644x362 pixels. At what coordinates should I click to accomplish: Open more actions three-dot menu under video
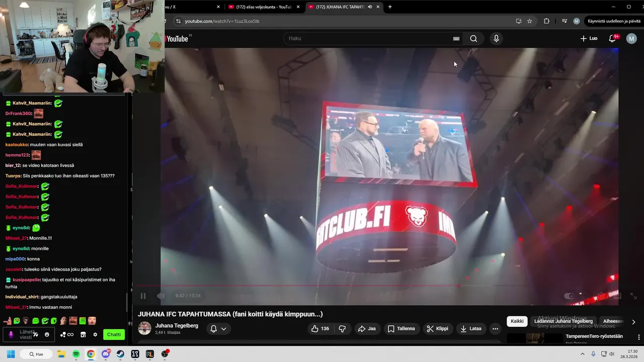(x=496, y=329)
